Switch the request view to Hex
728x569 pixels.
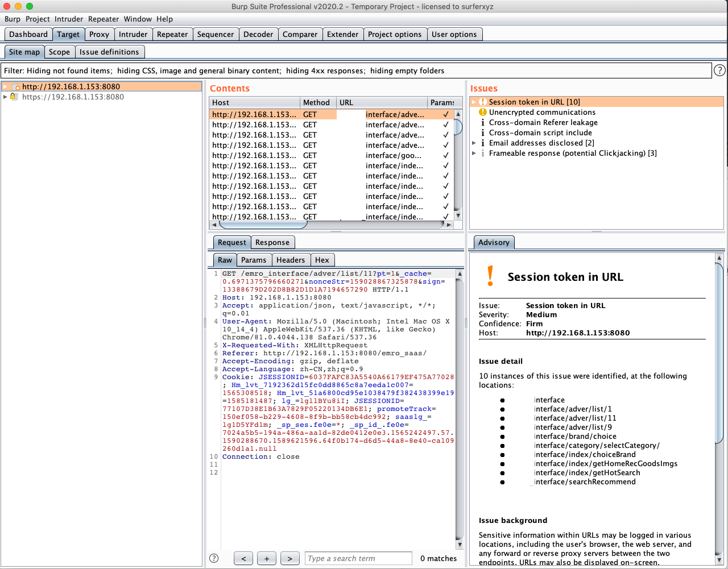322,260
